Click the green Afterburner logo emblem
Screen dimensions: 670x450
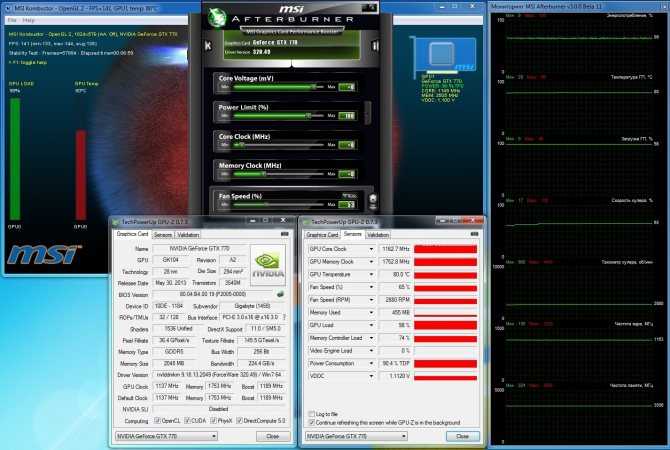(217, 17)
